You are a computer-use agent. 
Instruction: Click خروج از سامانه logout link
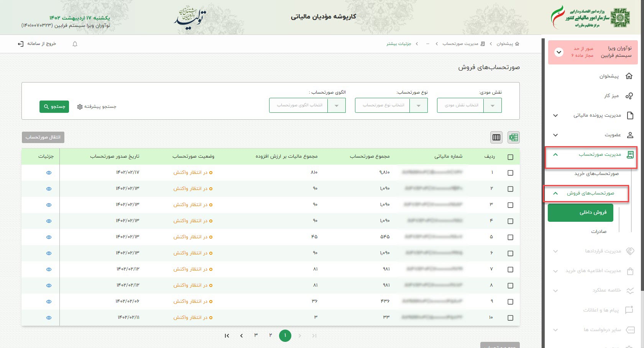(x=37, y=44)
